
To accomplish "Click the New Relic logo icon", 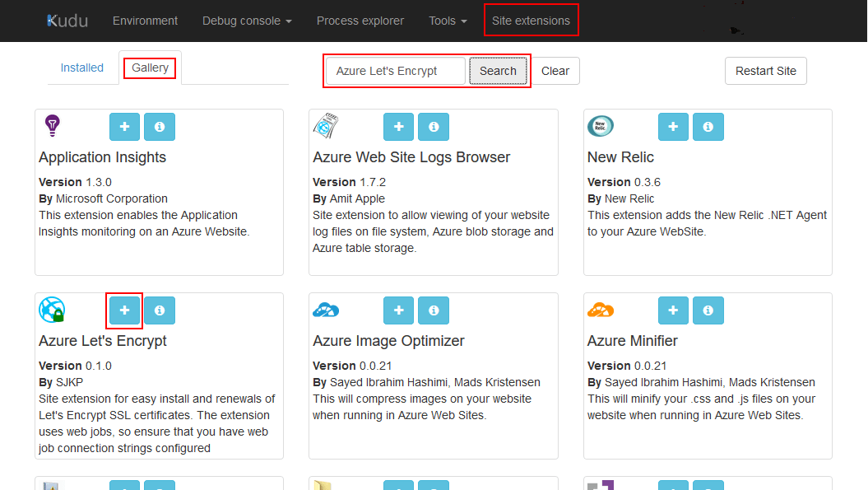I will [x=601, y=126].
